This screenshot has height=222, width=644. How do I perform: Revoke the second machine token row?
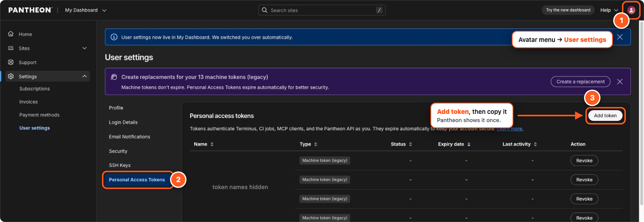584,180
